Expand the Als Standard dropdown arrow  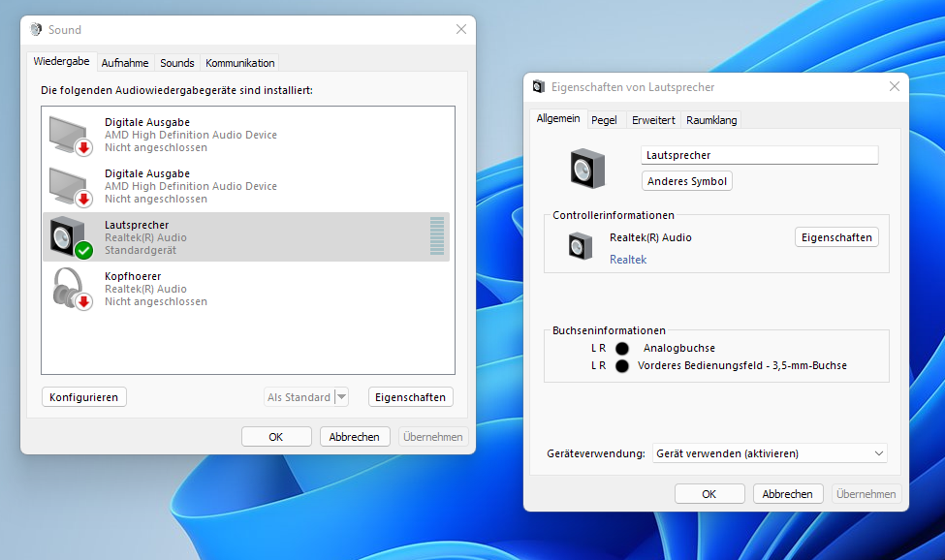click(x=342, y=397)
